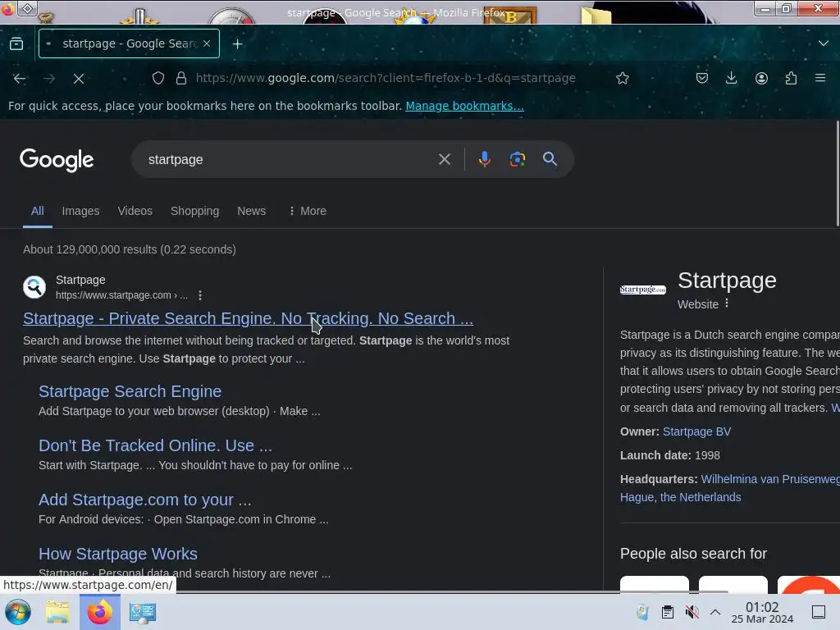Open Extensions puzzle icon
Viewport: 840px width, 630px height.
coord(791,78)
